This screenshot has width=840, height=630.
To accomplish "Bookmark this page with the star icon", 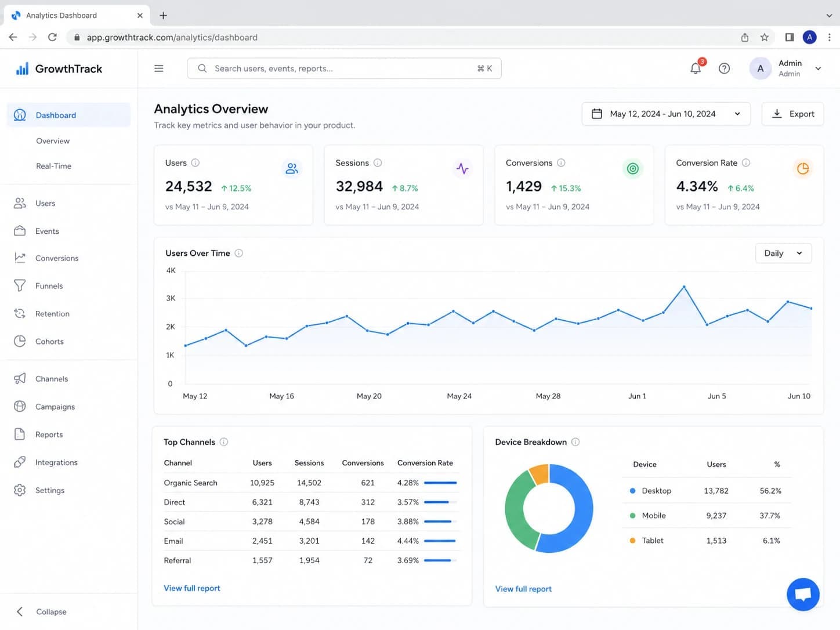I will pyautogui.click(x=765, y=37).
